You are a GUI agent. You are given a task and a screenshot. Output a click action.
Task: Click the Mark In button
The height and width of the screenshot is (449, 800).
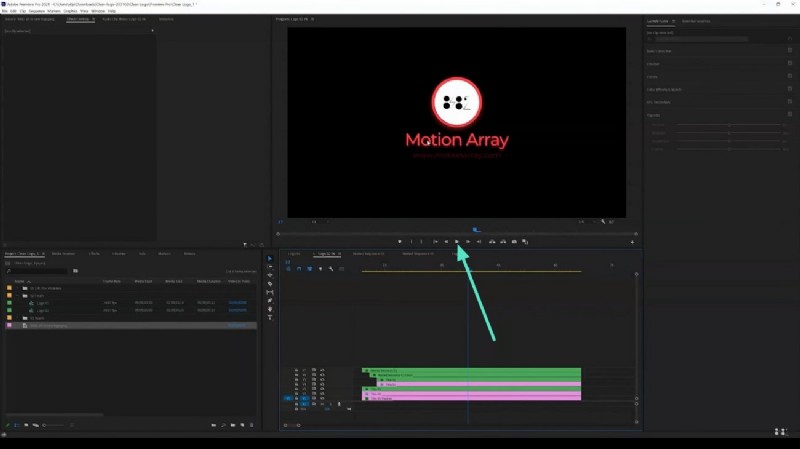411,242
